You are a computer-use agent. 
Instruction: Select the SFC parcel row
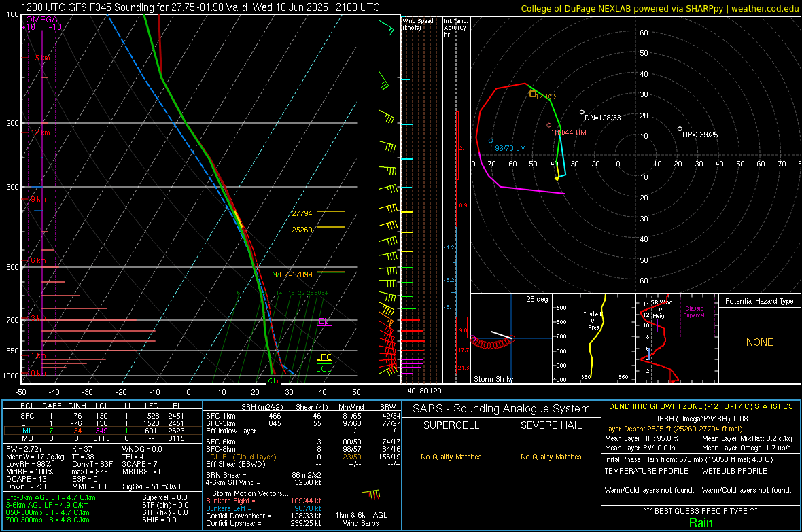click(x=103, y=416)
